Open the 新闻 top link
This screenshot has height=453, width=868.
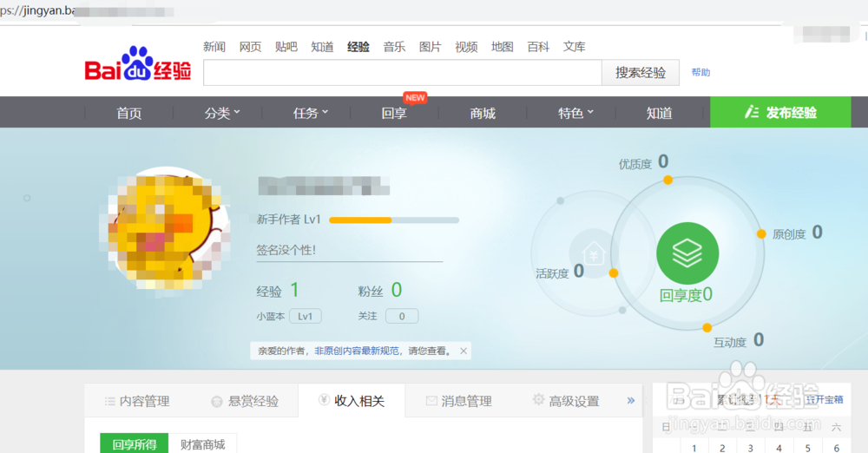[x=214, y=47]
